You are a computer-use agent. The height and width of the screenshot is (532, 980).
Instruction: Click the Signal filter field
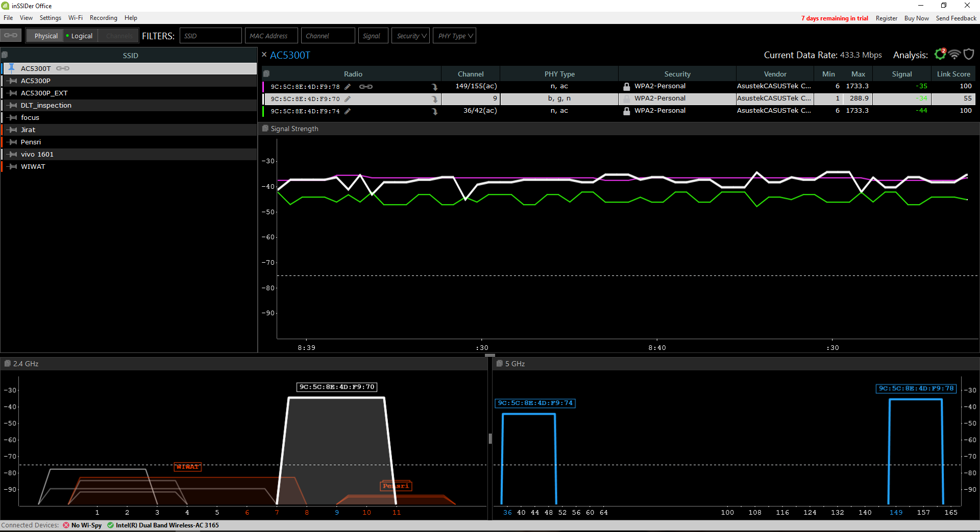point(373,36)
